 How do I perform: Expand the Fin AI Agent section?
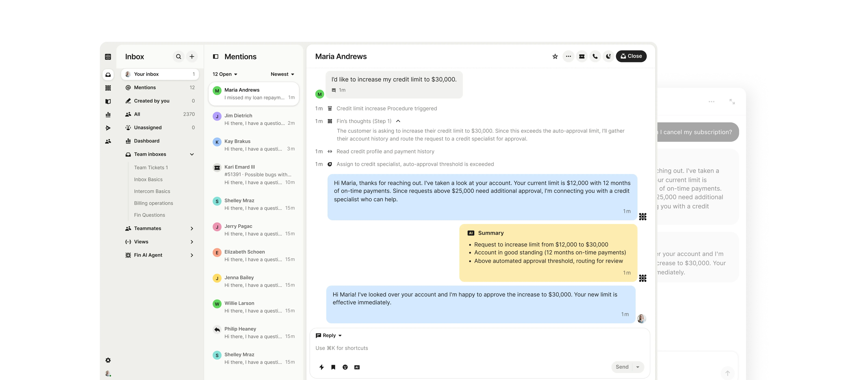[x=192, y=255]
